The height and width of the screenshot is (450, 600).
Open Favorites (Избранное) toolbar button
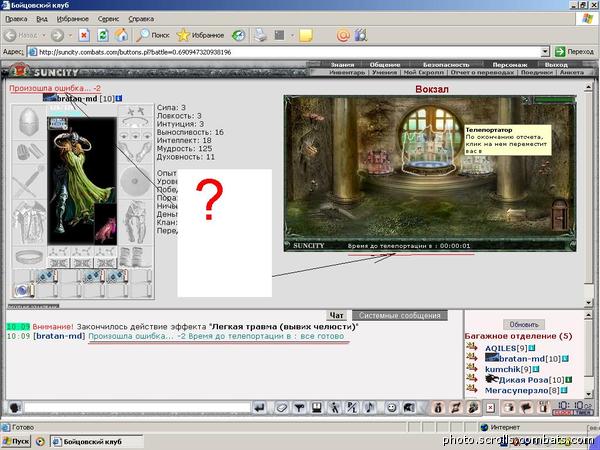(200, 35)
